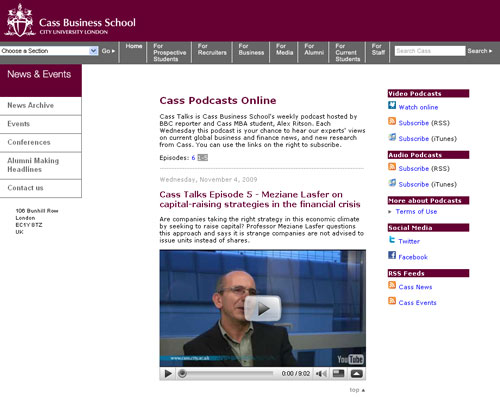Screen dimensions: 500x397
Task: Click the YouTube logo on video
Action: (x=350, y=359)
